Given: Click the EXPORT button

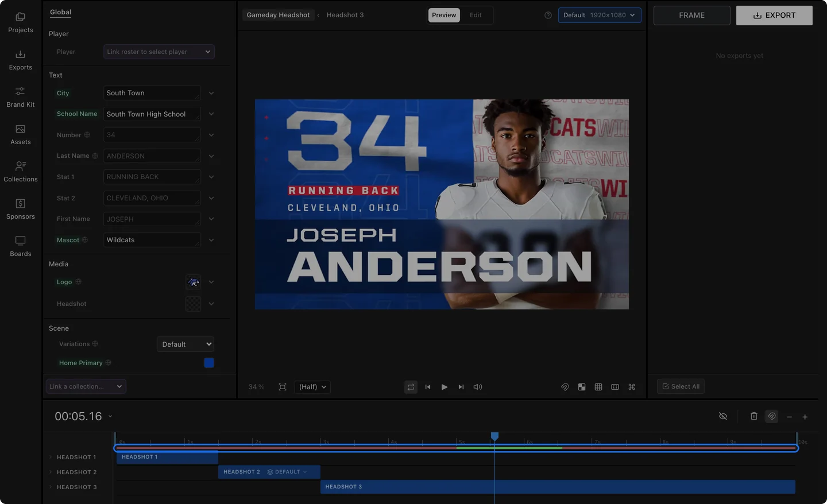Looking at the screenshot, I should 774,15.
